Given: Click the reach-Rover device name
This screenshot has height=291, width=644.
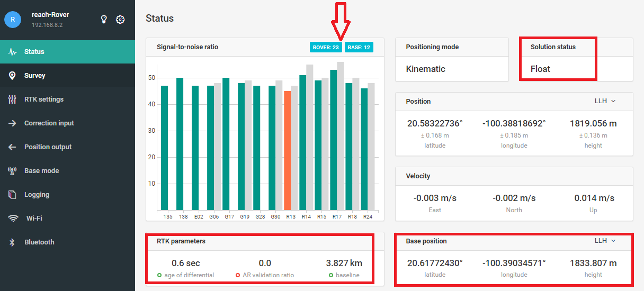Looking at the screenshot, I should (x=50, y=15).
